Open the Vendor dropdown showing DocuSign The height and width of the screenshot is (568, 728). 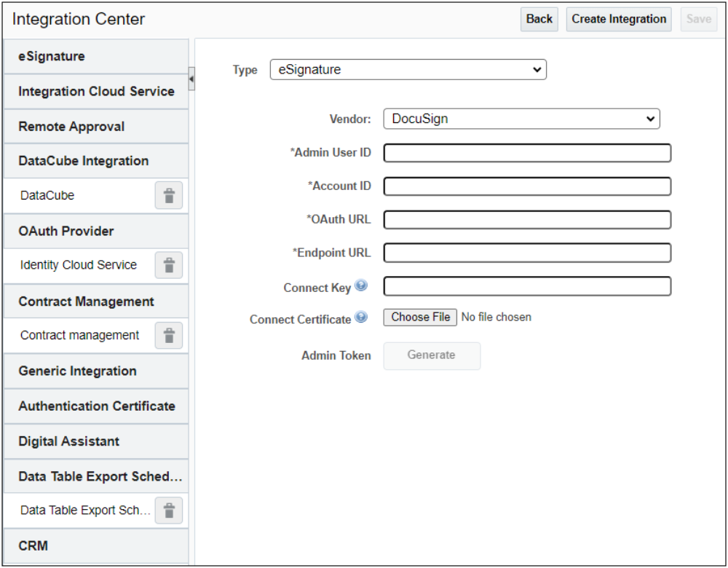521,118
